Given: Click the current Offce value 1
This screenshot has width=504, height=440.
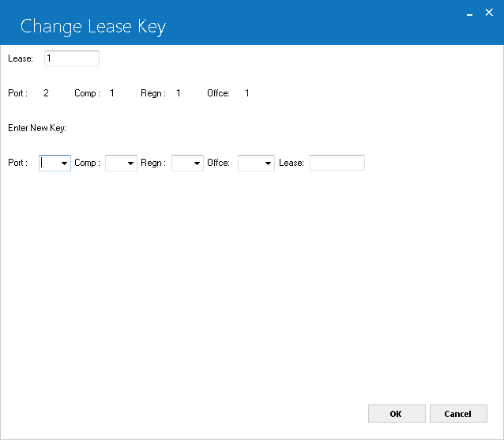Looking at the screenshot, I should [246, 93].
